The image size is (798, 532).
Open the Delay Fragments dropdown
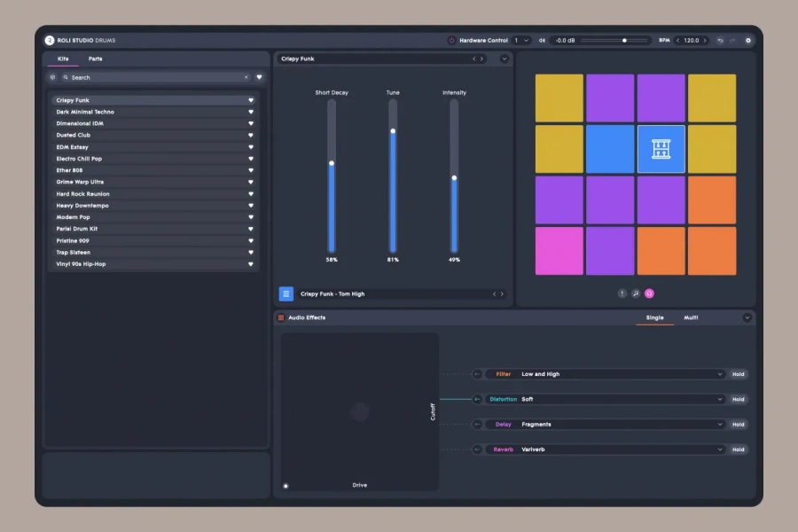[606, 425]
